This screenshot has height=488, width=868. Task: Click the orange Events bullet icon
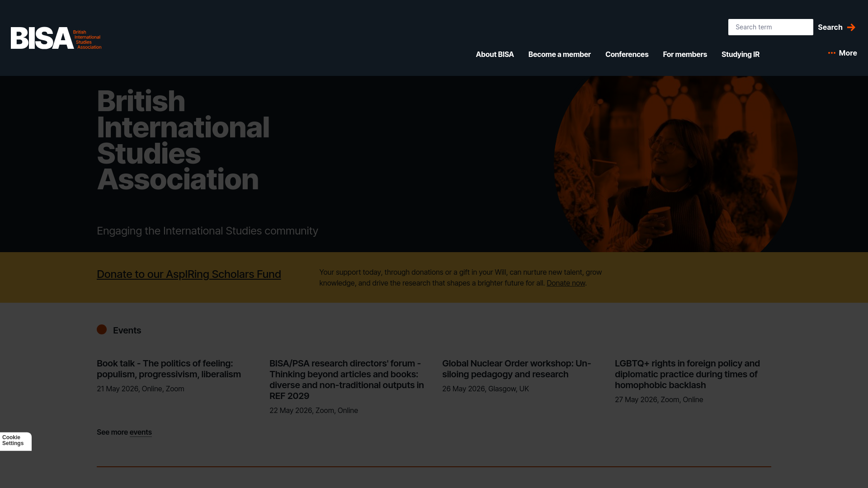point(102,329)
